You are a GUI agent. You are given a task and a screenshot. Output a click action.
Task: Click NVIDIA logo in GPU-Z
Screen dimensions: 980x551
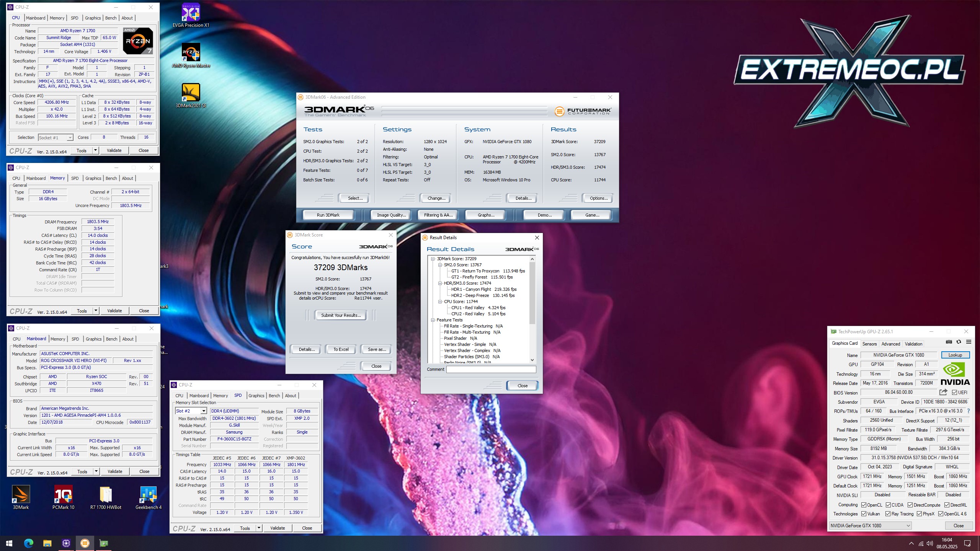(955, 374)
